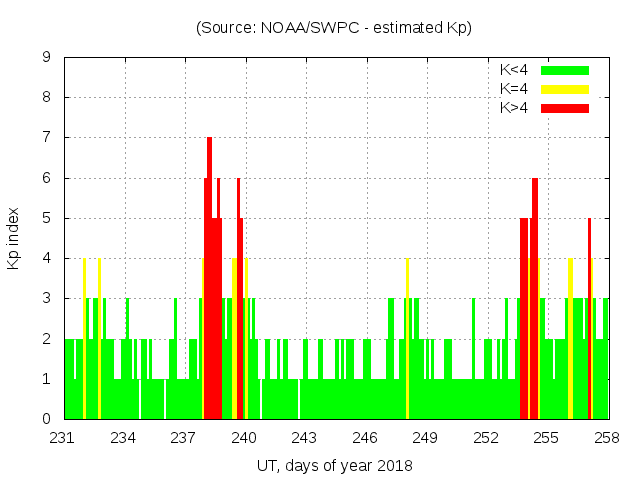Click the red K>4 legend swatch
The width and height of the screenshot is (640, 480).
coord(565,108)
